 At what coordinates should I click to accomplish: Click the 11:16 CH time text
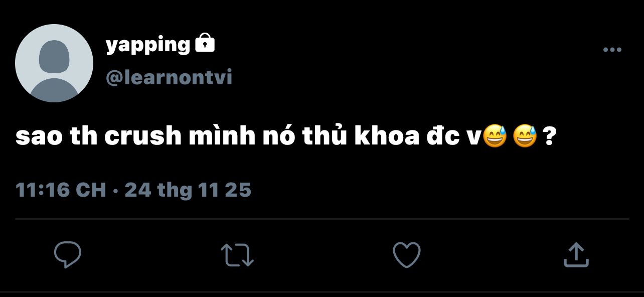point(61,190)
